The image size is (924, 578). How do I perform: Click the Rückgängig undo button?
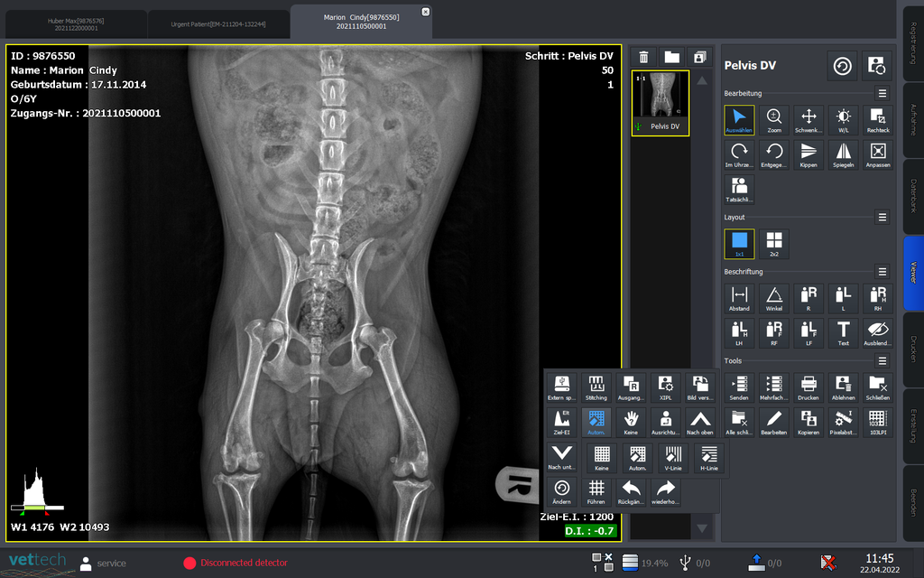631,492
